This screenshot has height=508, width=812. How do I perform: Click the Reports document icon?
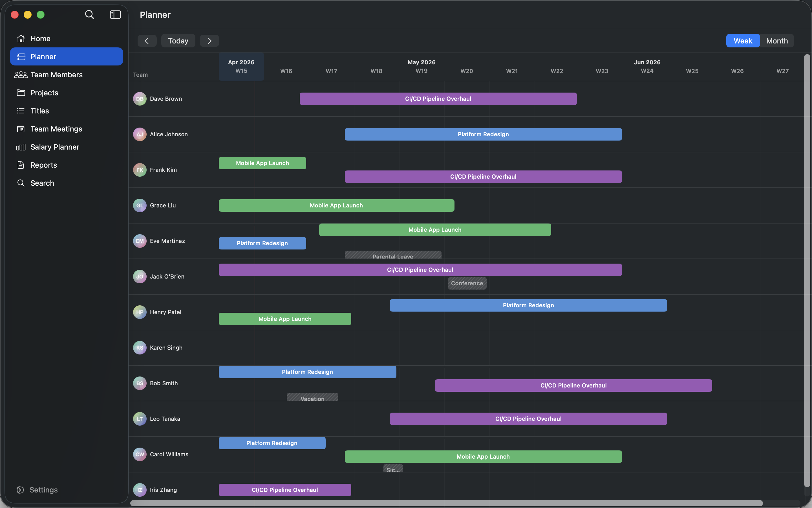(x=21, y=165)
